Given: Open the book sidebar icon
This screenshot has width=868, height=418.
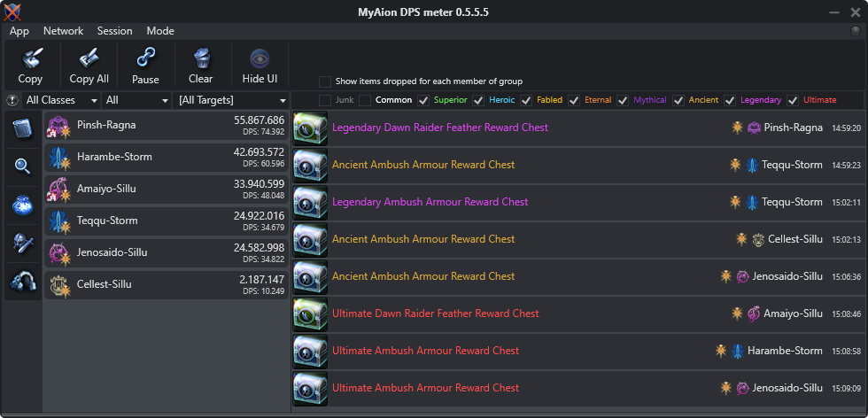Looking at the screenshot, I should (23, 128).
